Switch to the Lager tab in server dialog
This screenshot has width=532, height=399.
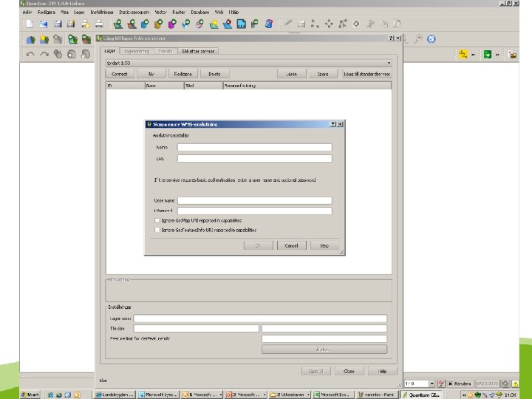tap(110, 51)
